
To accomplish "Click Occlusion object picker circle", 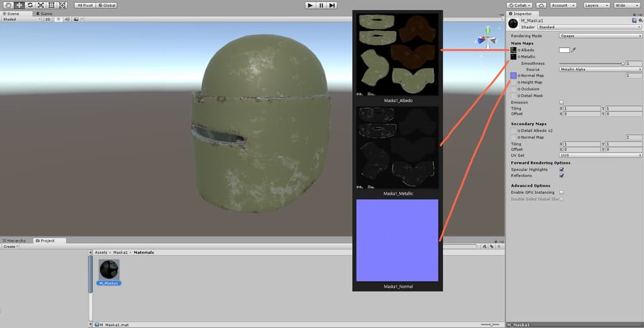I will [519, 89].
